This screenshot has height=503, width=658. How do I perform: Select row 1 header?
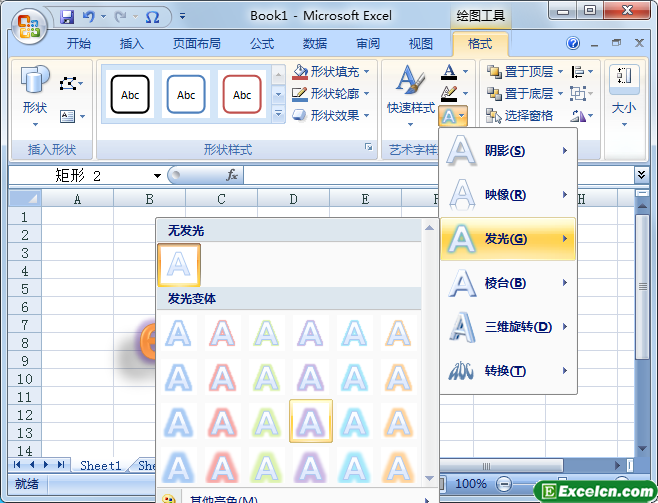(x=25, y=216)
